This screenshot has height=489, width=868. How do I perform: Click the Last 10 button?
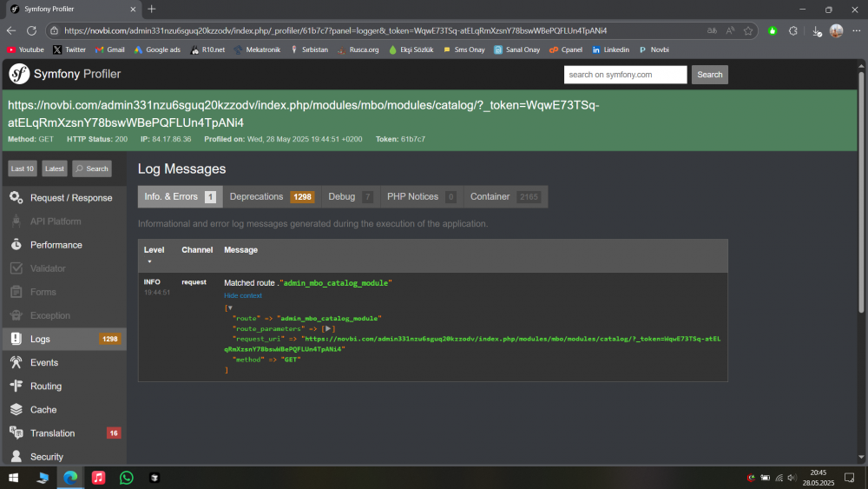tap(23, 169)
